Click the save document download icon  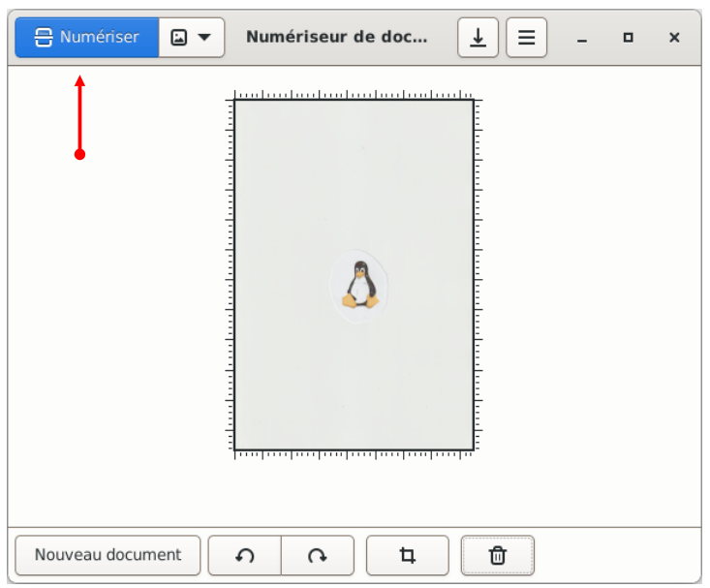pos(478,37)
